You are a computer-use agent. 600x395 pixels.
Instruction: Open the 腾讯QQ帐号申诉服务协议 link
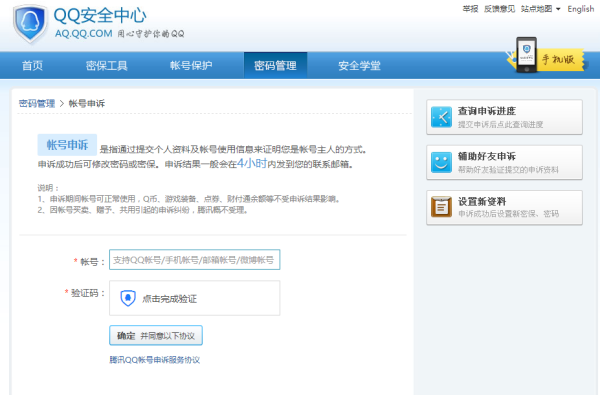tap(155, 360)
